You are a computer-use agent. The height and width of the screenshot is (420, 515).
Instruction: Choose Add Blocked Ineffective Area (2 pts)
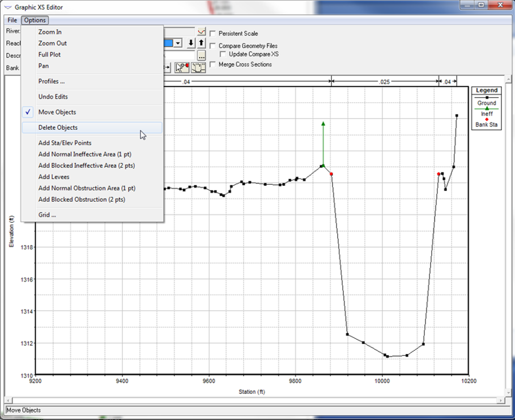click(x=92, y=166)
